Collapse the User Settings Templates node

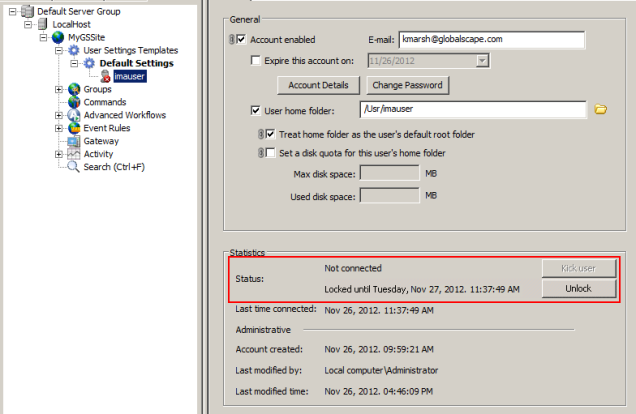pyautogui.click(x=59, y=50)
